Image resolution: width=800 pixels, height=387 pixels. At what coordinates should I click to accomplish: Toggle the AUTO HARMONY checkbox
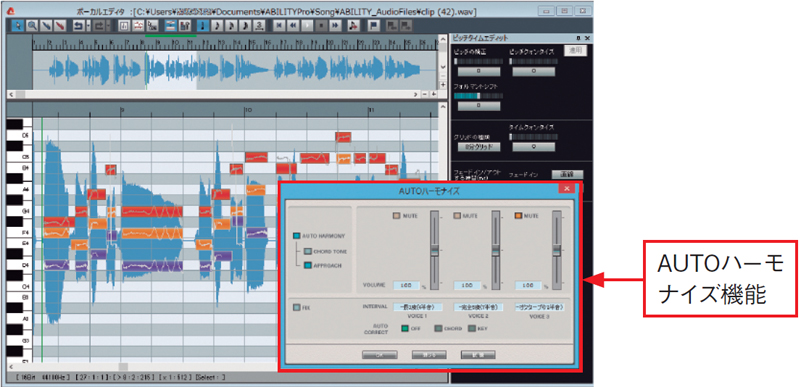pos(296,236)
